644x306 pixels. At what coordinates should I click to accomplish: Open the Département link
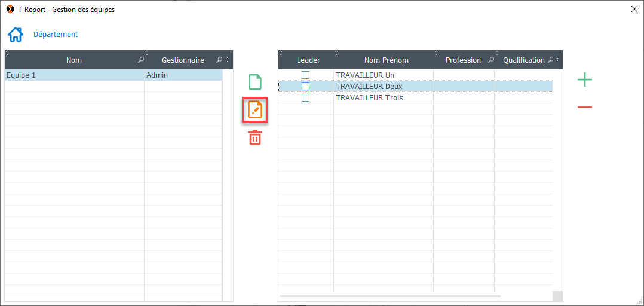coord(56,35)
